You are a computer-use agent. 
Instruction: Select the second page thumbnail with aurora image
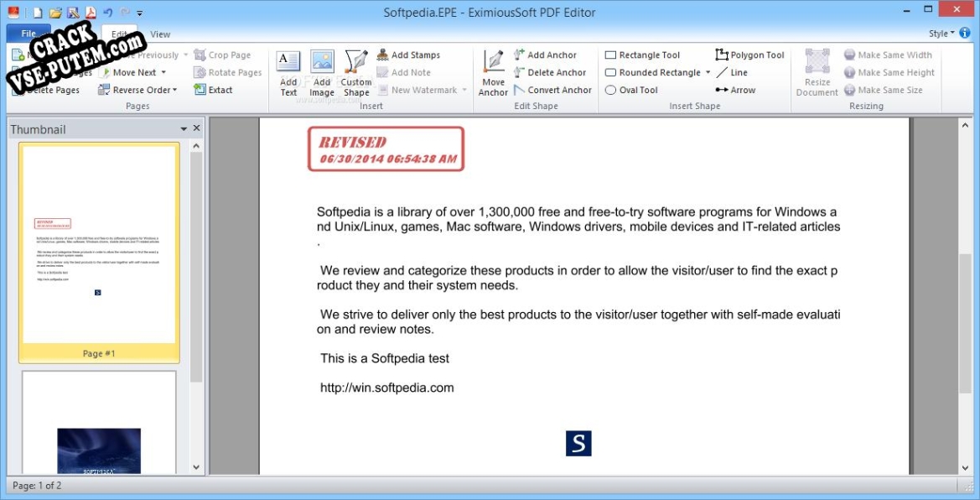click(99, 423)
